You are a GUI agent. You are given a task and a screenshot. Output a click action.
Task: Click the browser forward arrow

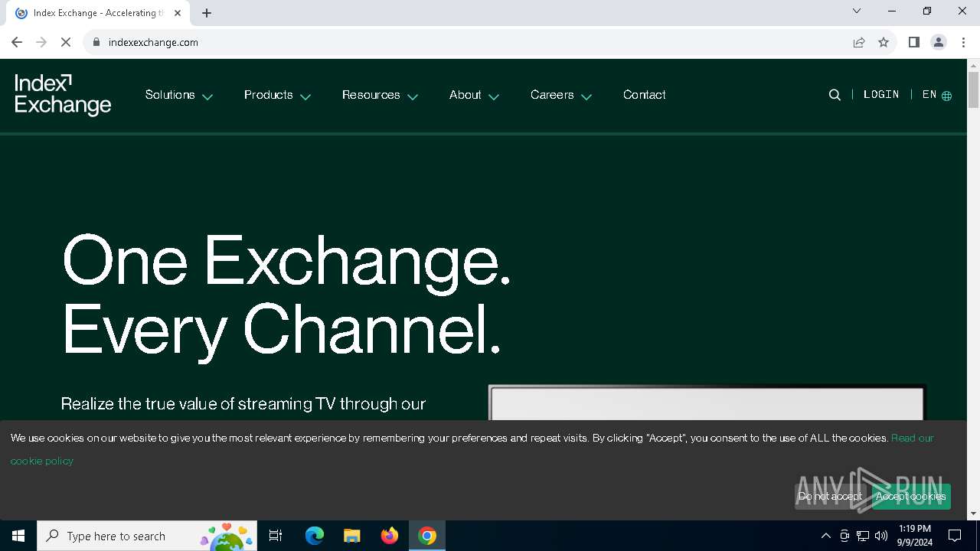(x=41, y=42)
